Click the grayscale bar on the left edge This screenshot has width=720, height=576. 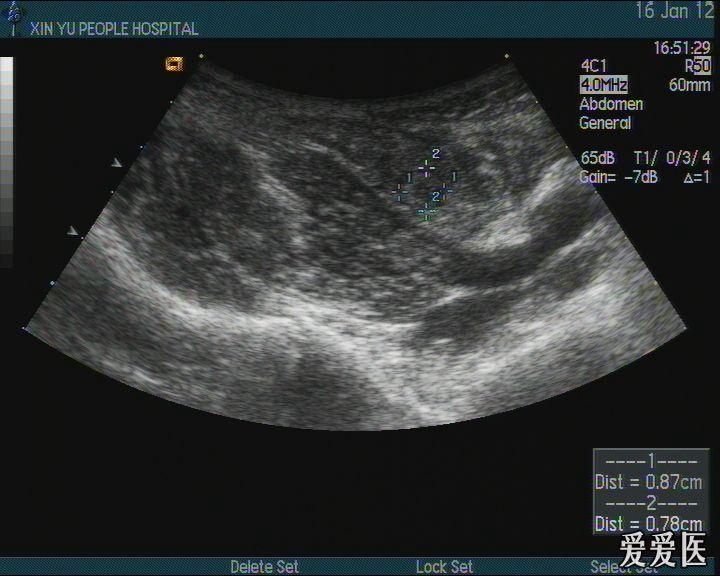7,160
